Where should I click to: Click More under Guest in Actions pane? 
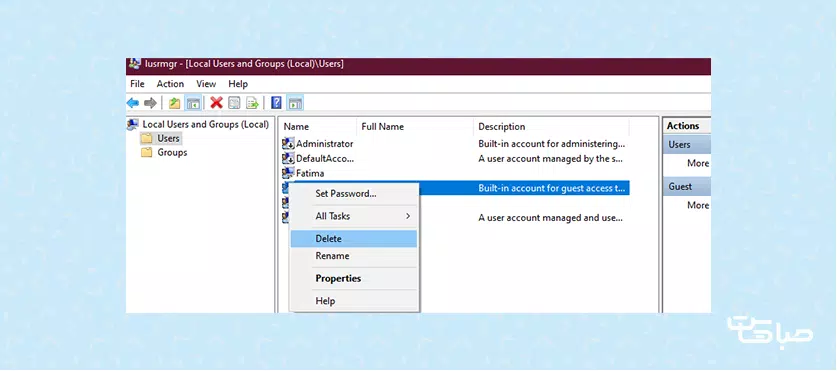(698, 206)
